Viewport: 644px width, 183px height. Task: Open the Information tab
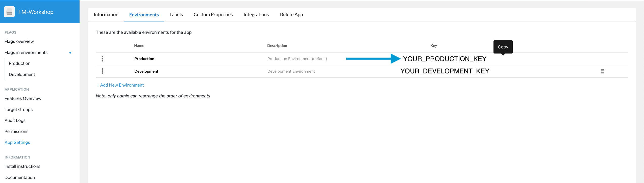(x=106, y=15)
